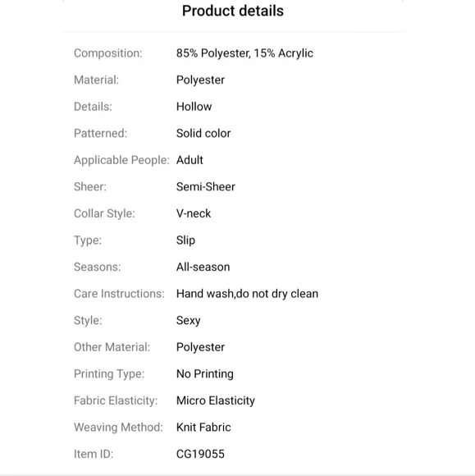The width and height of the screenshot is (475, 476).
Task: Select the Details value Hollow
Action: click(x=194, y=107)
